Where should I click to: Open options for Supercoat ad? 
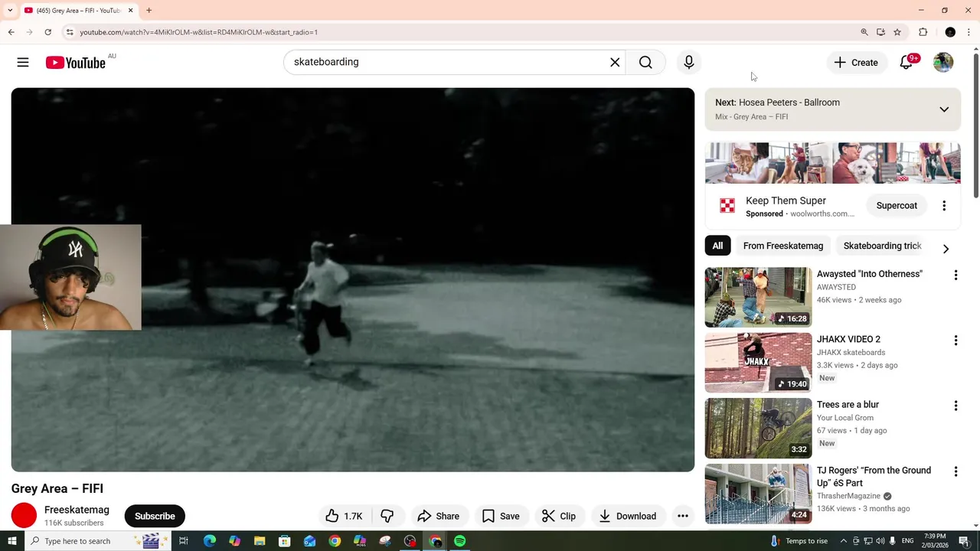coord(944,206)
